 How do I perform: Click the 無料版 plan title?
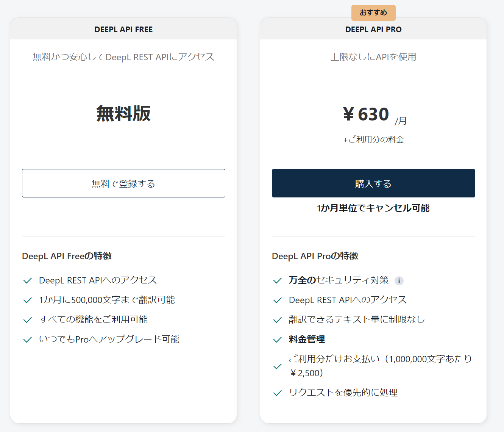[123, 113]
